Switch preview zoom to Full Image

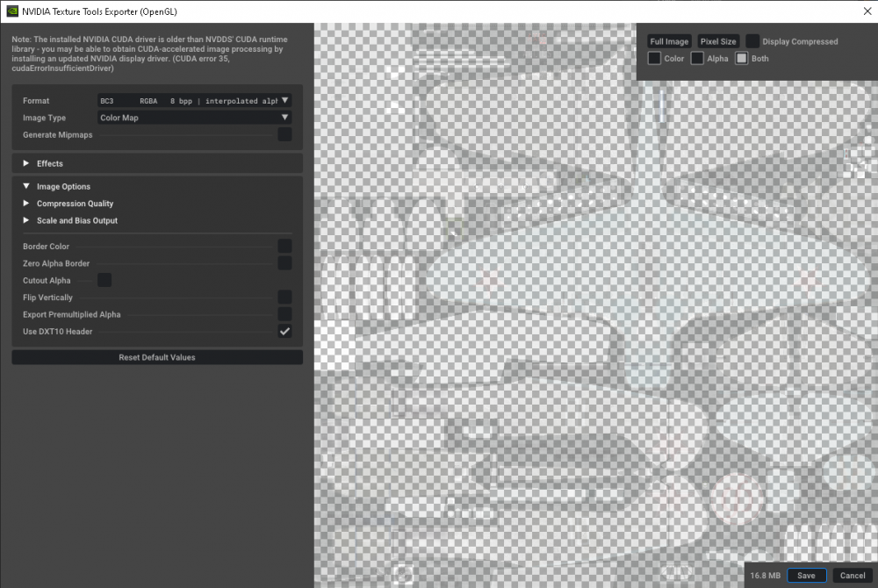coord(669,40)
